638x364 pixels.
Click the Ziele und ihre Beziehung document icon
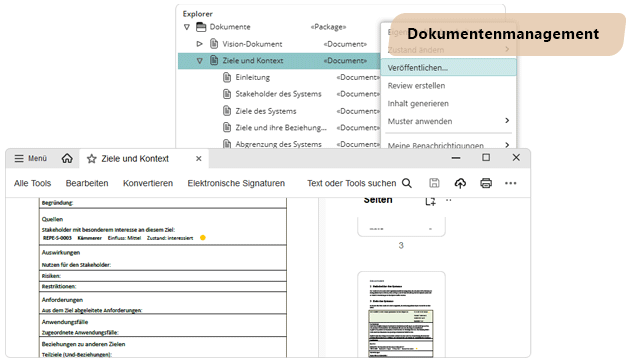tap(227, 127)
